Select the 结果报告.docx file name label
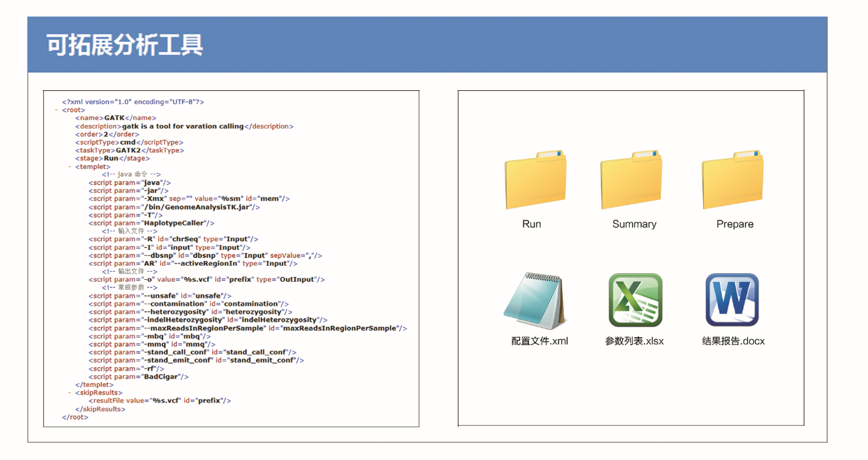The width and height of the screenshot is (868, 460). [733, 341]
